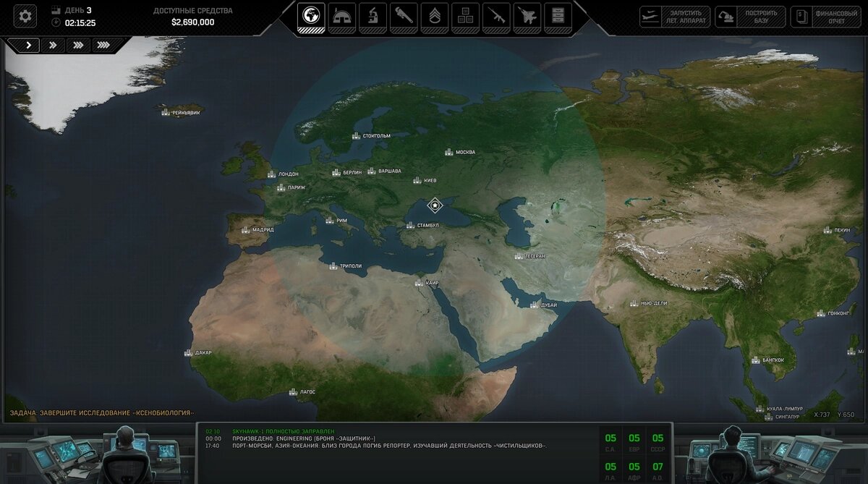Image resolution: width=868 pixels, height=484 pixels.
Task: Set time to fastest four-arrow speed
Action: pos(103,45)
